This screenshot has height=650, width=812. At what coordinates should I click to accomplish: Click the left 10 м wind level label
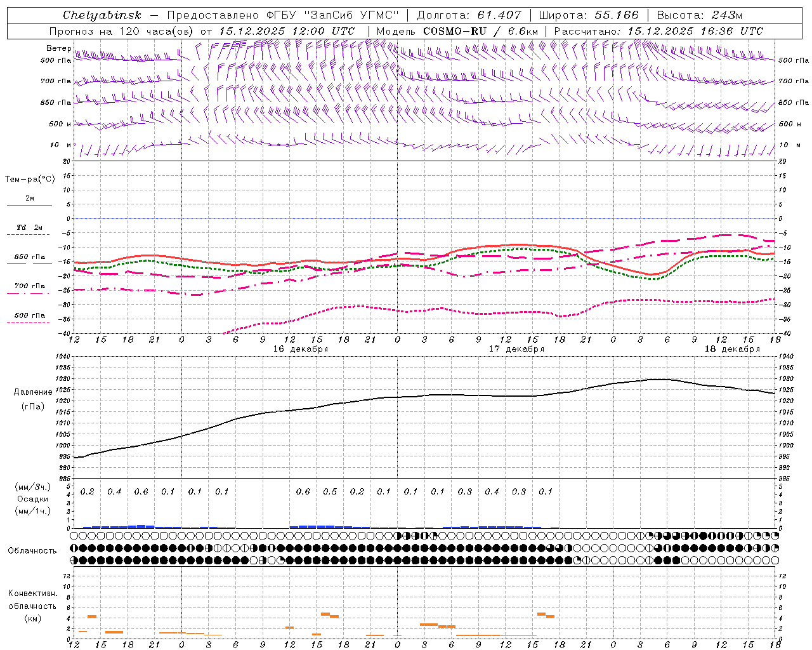click(60, 145)
